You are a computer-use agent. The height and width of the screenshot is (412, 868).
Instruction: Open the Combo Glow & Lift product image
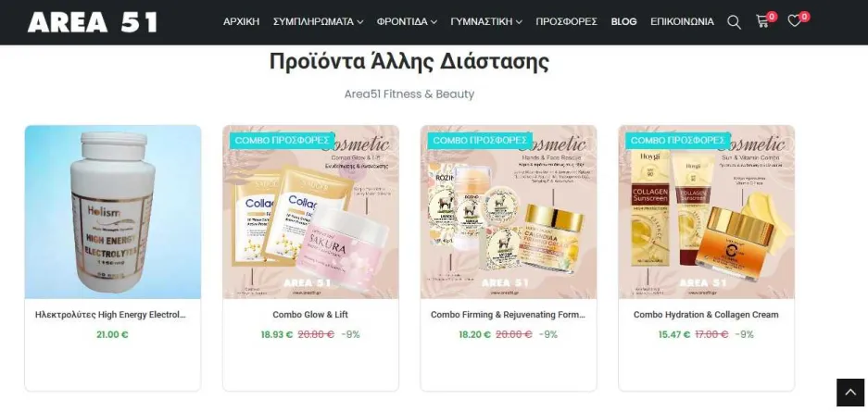(x=310, y=212)
